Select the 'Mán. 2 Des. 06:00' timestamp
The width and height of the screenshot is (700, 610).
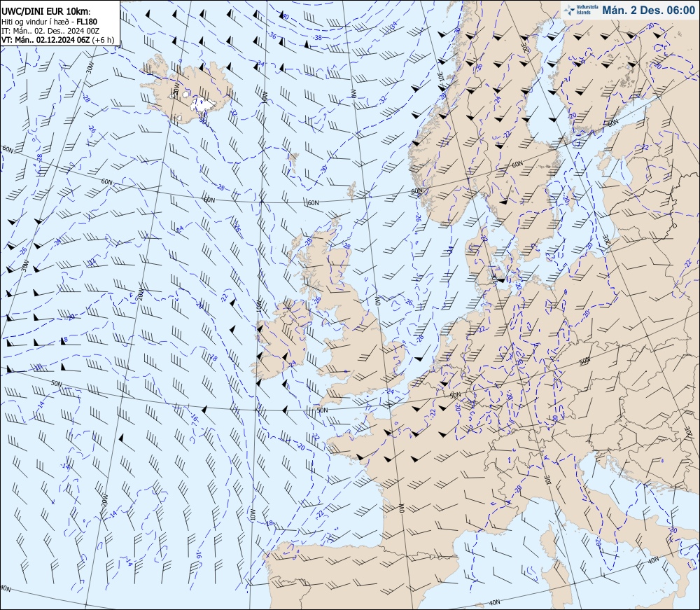pos(648,10)
